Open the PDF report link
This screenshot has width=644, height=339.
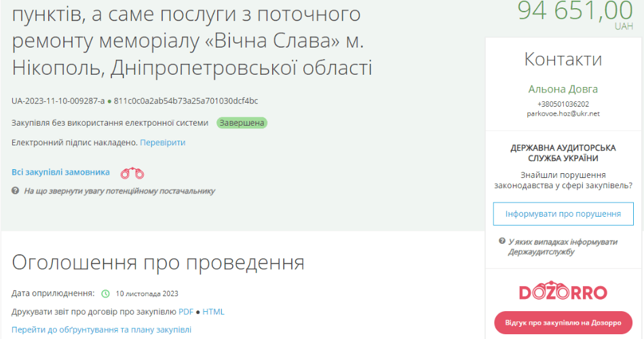click(186, 312)
